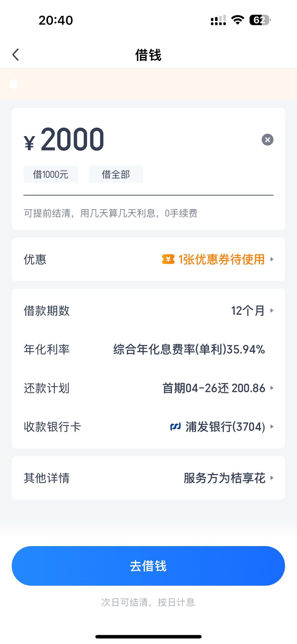297x644 pixels.
Task: Tap the battery indicator icon
Action: pyautogui.click(x=260, y=20)
